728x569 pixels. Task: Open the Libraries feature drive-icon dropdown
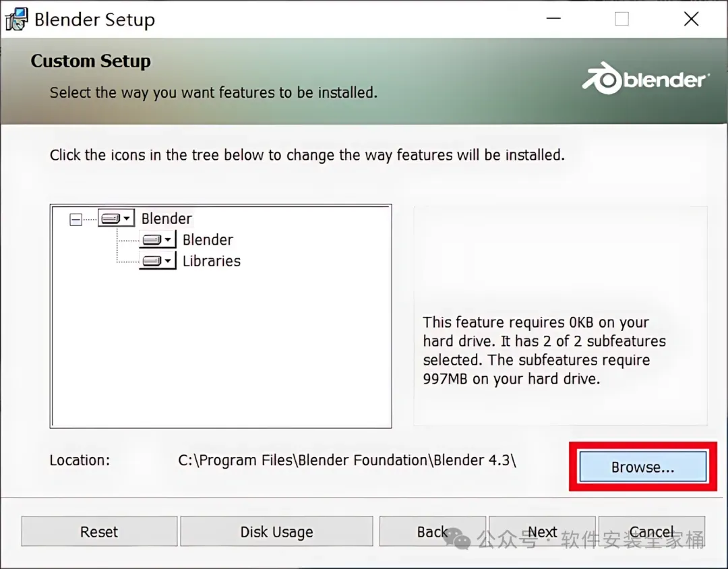(157, 261)
